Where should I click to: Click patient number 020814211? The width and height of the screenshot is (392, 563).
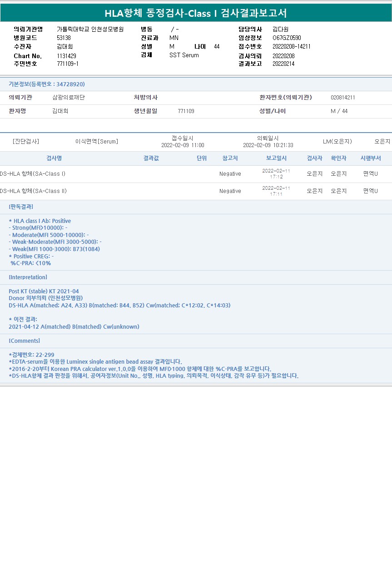343,98
